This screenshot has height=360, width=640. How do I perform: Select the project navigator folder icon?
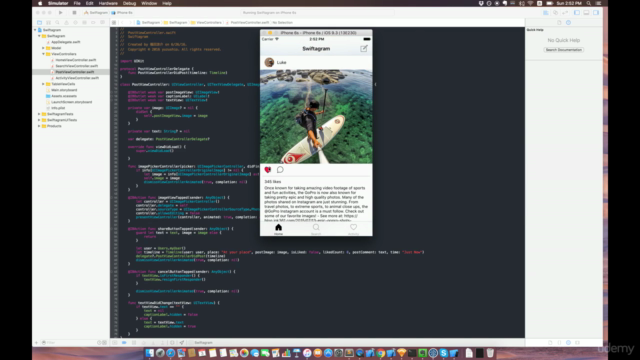click(x=39, y=23)
